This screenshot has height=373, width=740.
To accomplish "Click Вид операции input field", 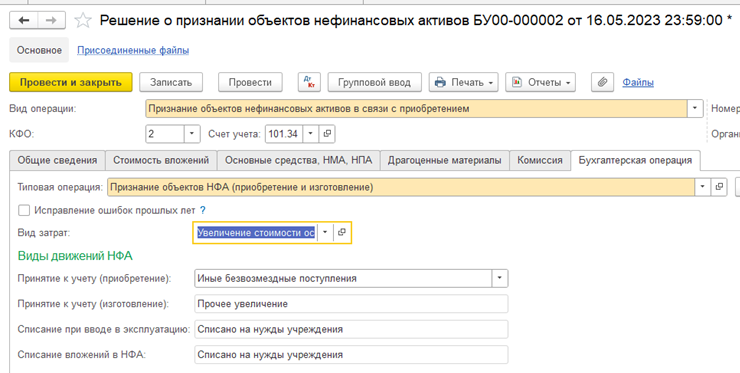I will click(x=416, y=109).
